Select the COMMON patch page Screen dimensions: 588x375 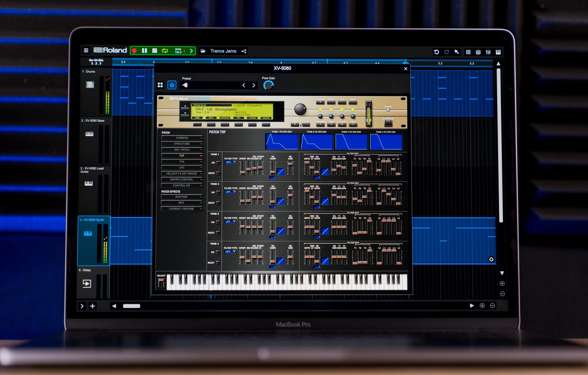pos(182,138)
